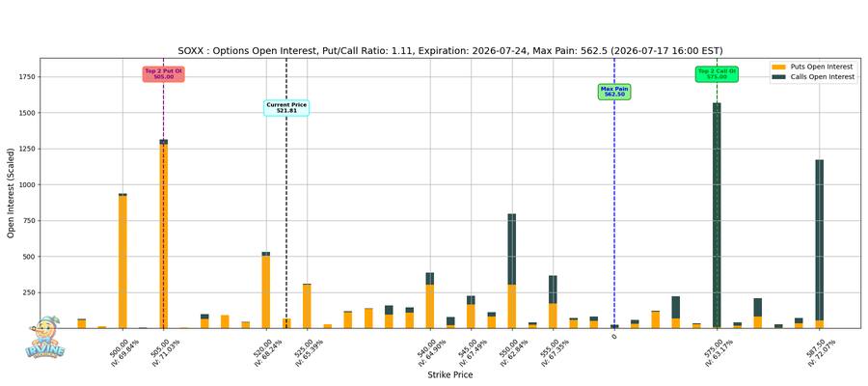Click the 'Top 2 Put OI 505.00' annotation

[x=163, y=74]
